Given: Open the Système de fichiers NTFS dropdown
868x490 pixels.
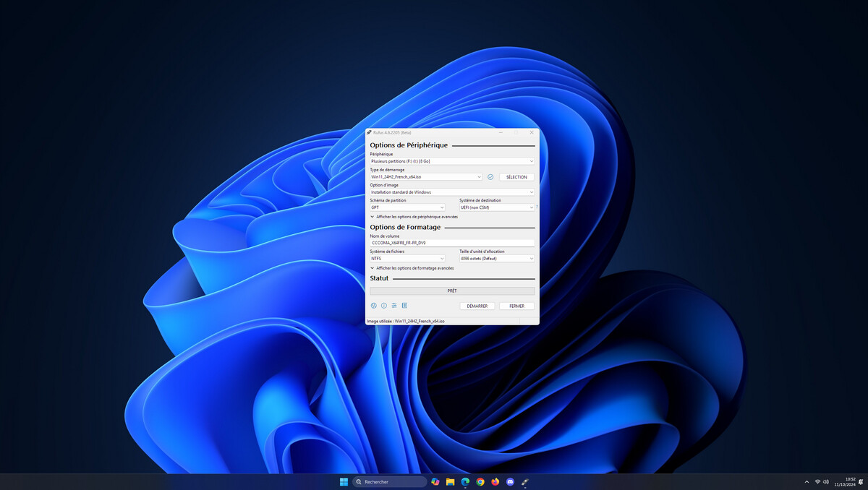Looking at the screenshot, I should point(407,258).
